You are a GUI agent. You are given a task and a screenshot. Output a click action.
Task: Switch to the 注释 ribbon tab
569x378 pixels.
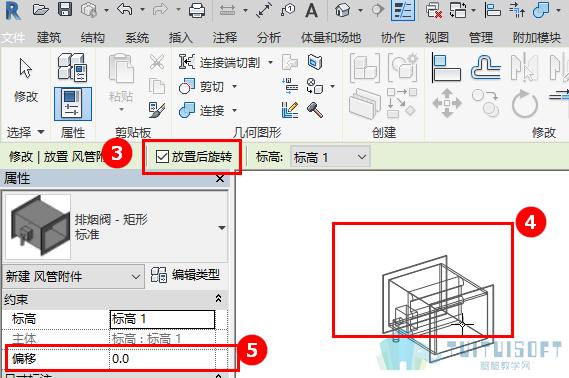[225, 37]
